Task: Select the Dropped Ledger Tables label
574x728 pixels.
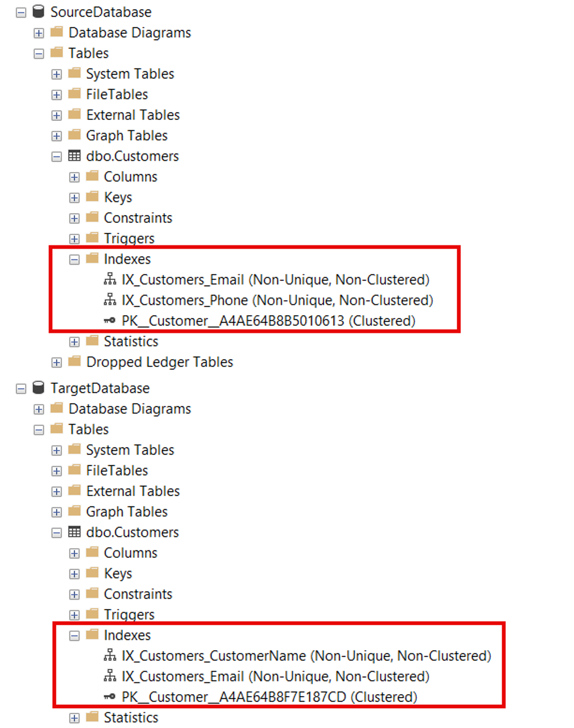Action: [159, 362]
